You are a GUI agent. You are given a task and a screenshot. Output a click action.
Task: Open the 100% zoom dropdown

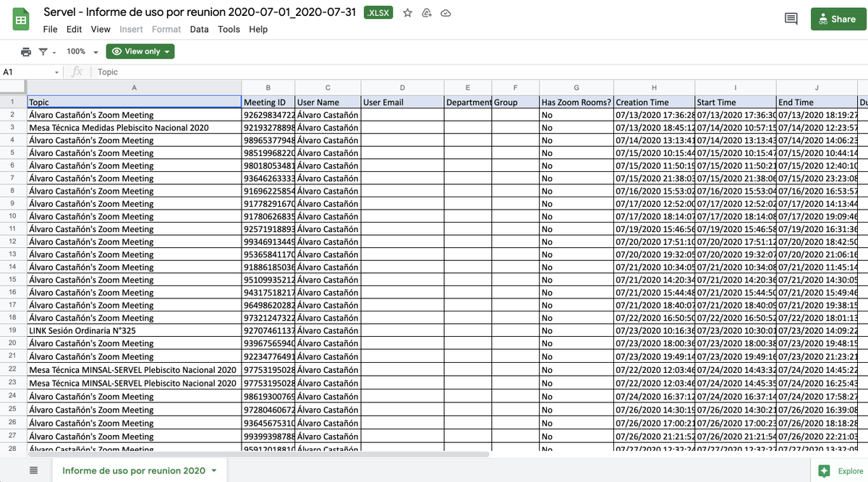coord(82,51)
